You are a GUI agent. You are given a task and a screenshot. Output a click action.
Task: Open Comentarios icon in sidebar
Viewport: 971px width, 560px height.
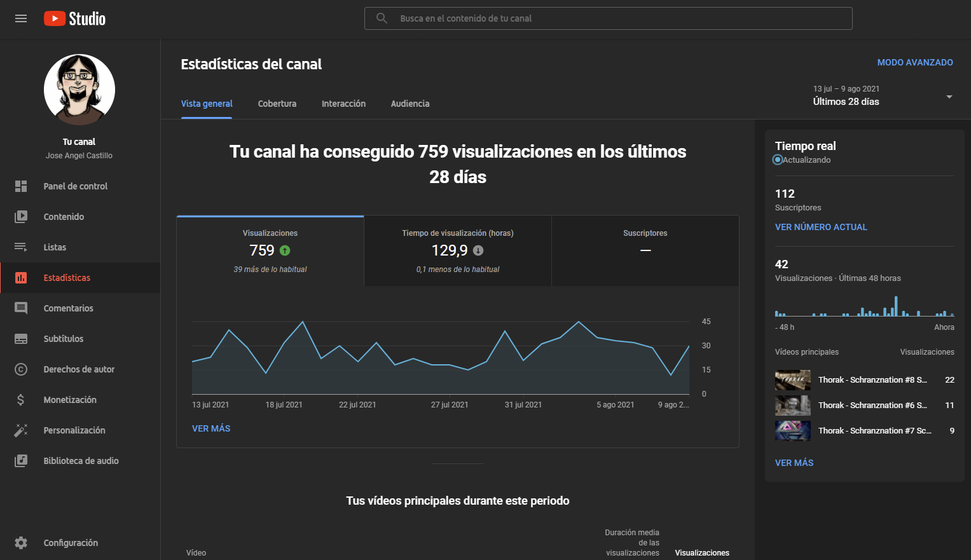click(x=21, y=308)
